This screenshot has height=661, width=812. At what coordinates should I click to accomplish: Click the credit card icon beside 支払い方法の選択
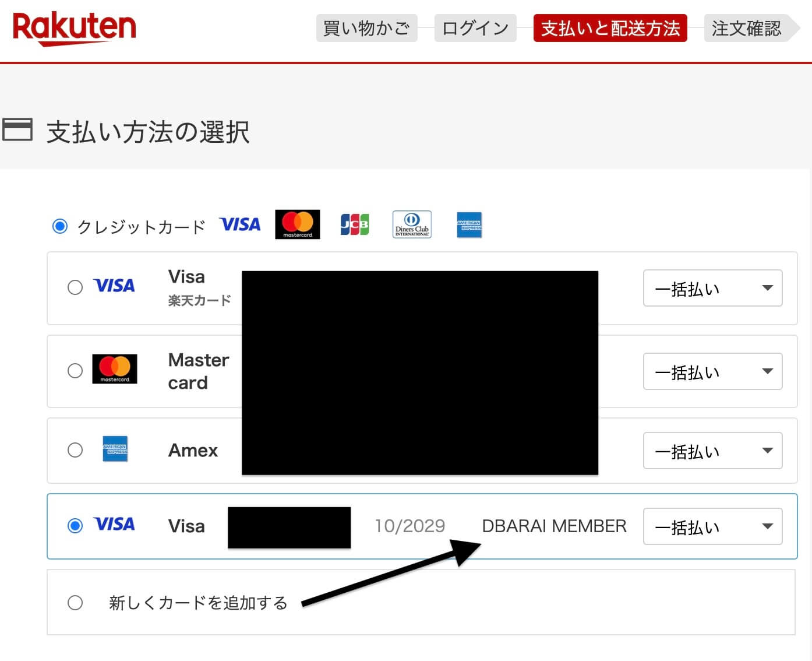17,129
